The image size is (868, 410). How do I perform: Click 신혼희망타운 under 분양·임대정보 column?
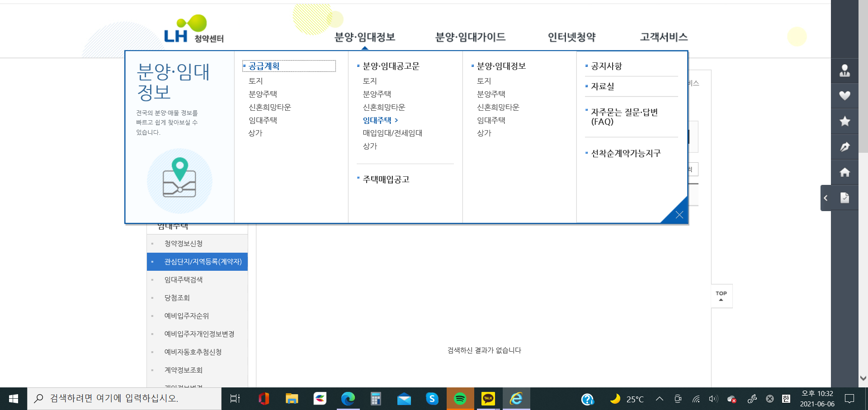point(498,107)
